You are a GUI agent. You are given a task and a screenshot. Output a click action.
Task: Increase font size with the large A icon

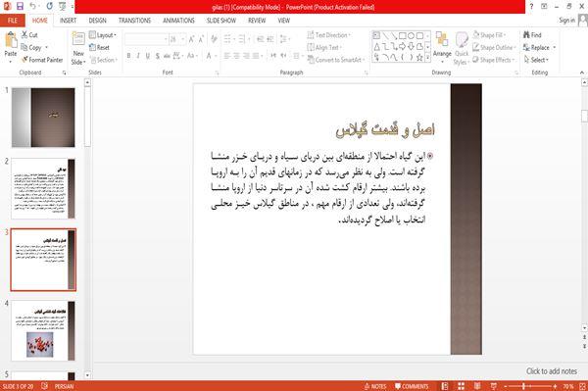coord(192,39)
